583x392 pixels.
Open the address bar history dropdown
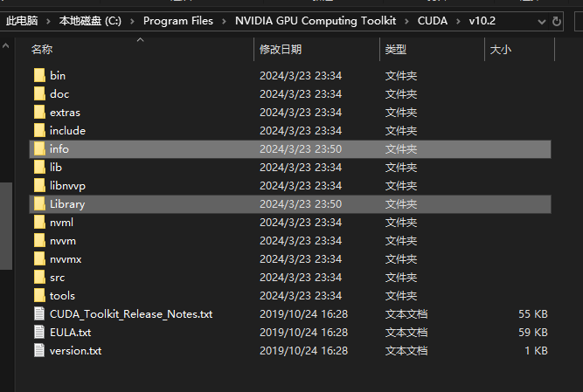(542, 22)
